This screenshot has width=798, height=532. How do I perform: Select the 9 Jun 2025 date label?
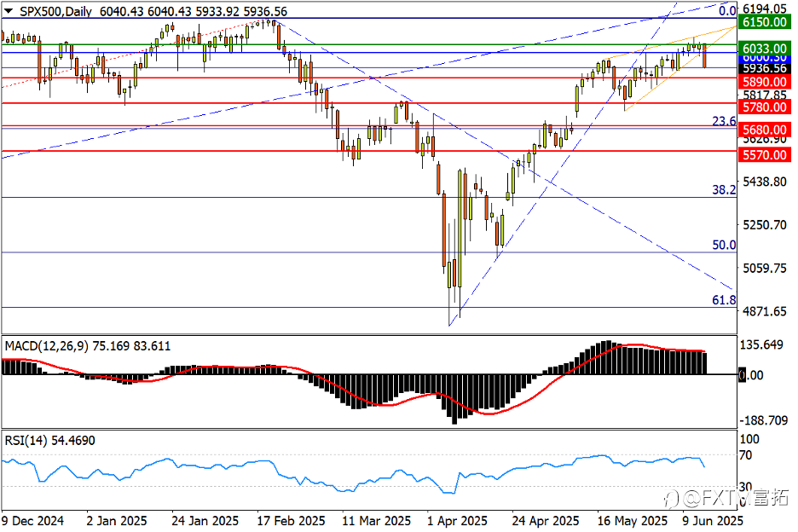pyautogui.click(x=713, y=521)
